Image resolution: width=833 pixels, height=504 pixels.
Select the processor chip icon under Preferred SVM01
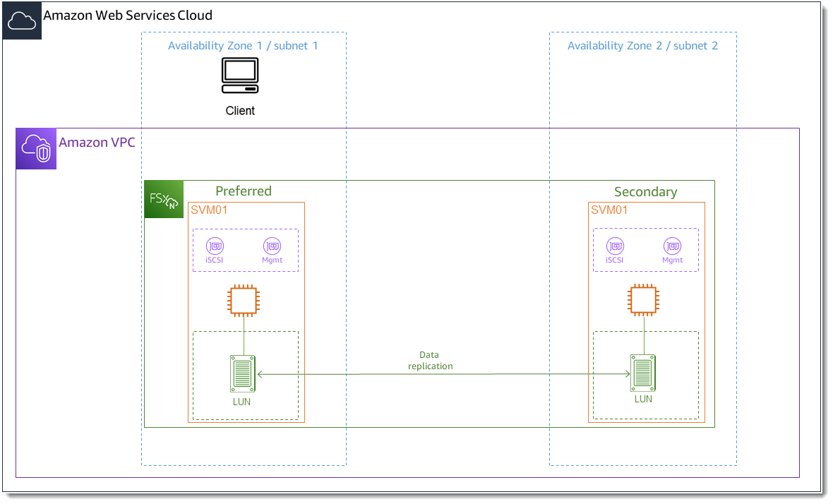click(244, 299)
